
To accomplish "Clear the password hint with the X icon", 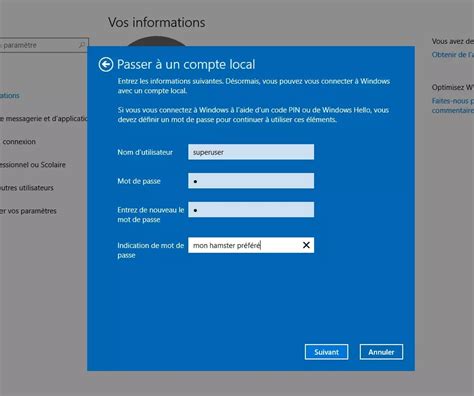I will tap(306, 245).
